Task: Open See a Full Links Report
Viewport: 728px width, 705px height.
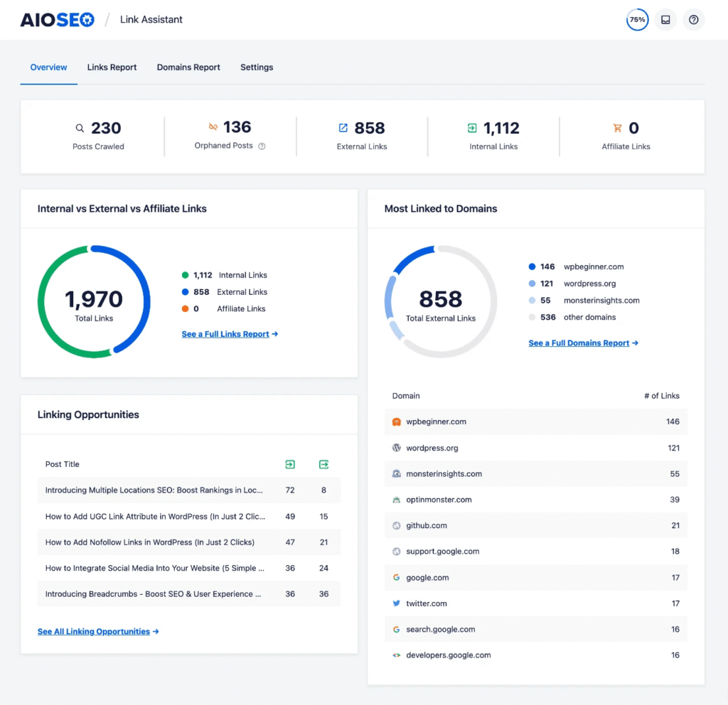Action: click(225, 334)
